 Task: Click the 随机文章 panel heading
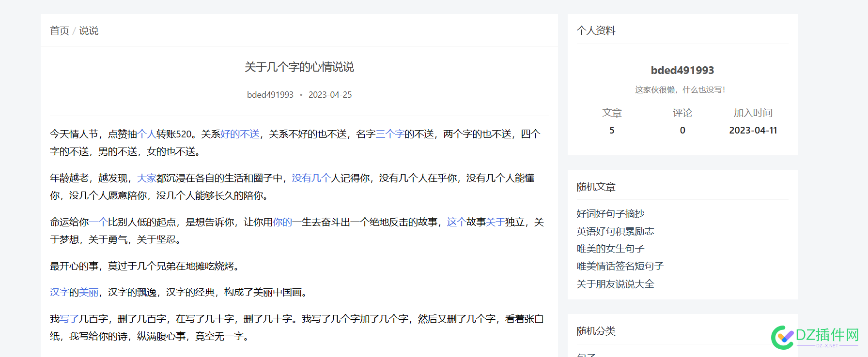pyautogui.click(x=596, y=187)
